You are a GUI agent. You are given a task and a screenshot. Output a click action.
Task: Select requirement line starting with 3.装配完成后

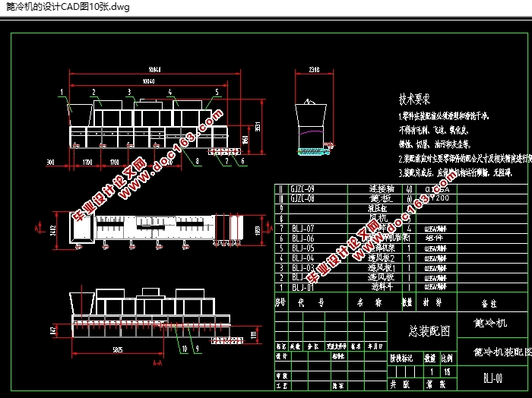(455, 173)
